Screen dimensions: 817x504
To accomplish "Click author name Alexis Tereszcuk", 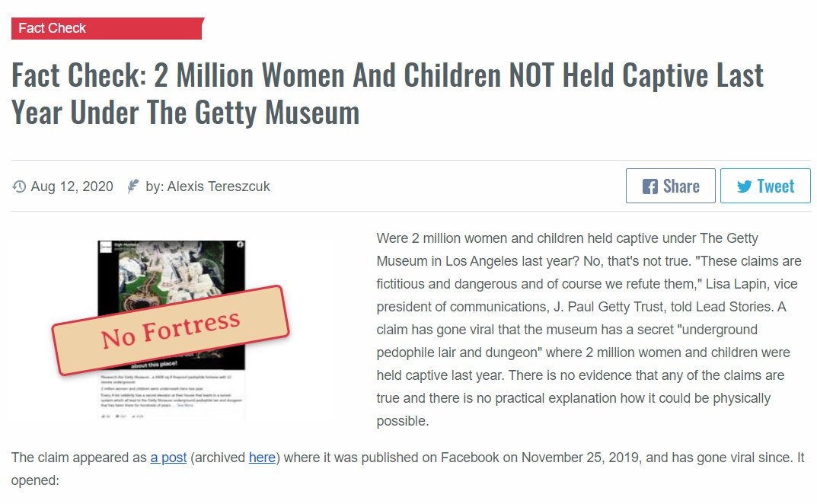I will 219,187.
